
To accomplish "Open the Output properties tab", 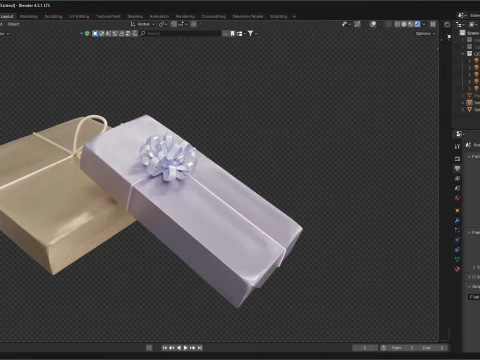I will [457, 169].
